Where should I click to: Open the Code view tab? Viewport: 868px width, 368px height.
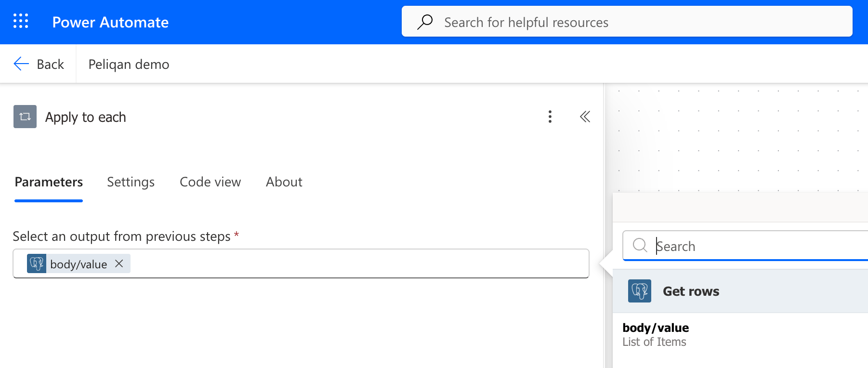210,182
